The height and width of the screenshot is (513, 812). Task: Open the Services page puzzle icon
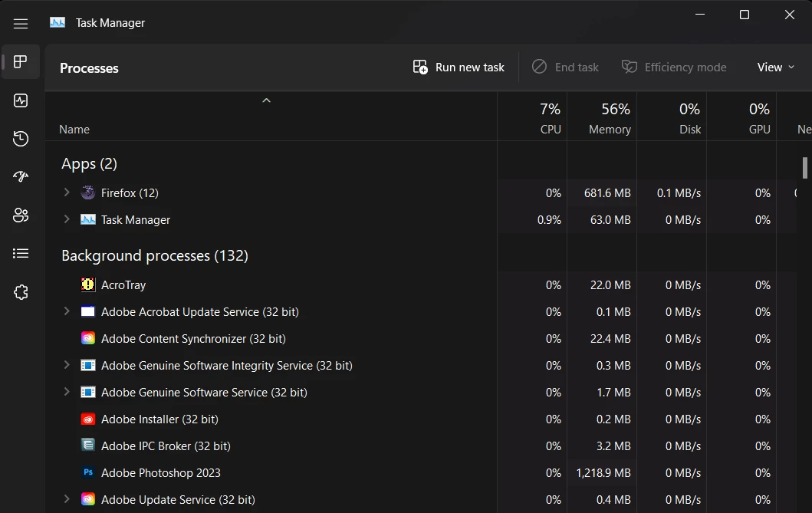coord(21,292)
